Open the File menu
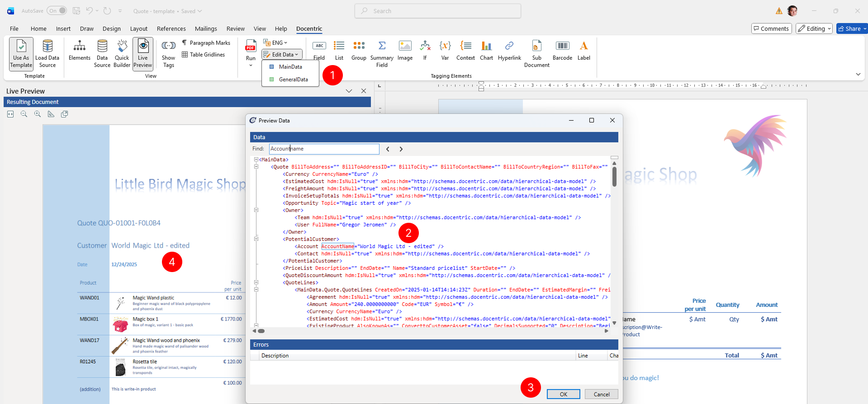The image size is (868, 404). [14, 28]
